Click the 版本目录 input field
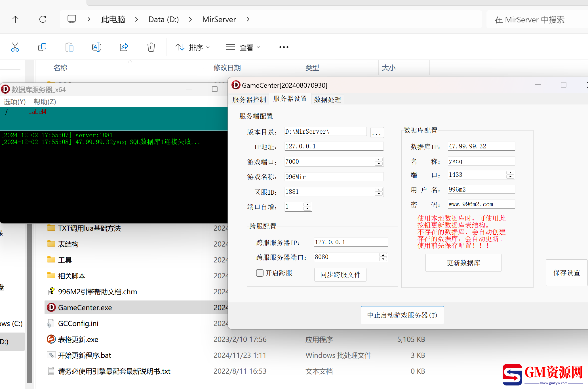This screenshot has height=389, width=588. click(326, 132)
